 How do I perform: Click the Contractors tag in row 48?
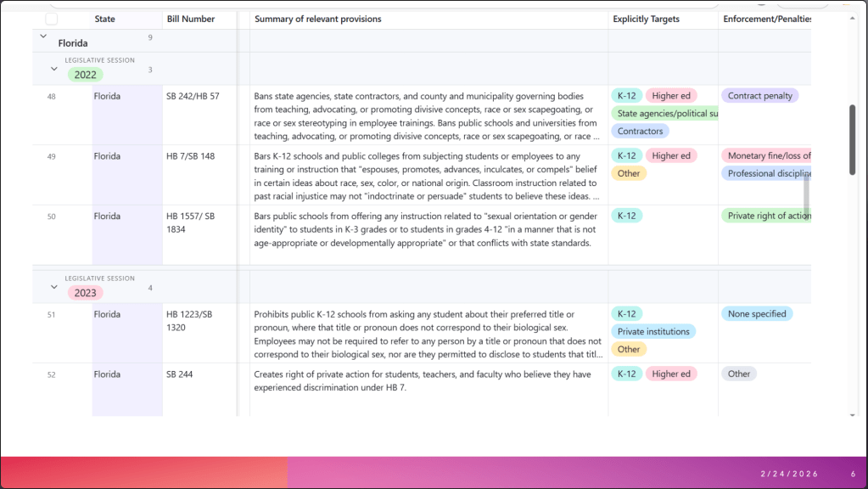click(640, 132)
